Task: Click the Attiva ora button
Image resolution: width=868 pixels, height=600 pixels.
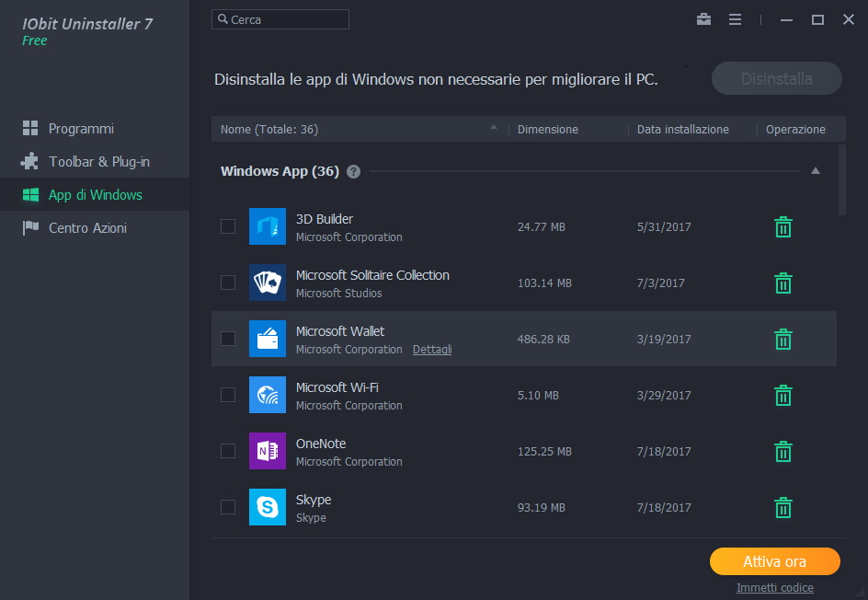Action: (774, 561)
